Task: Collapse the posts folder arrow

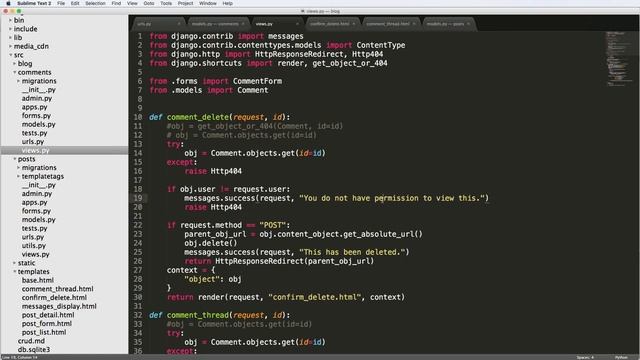Action: point(14,159)
